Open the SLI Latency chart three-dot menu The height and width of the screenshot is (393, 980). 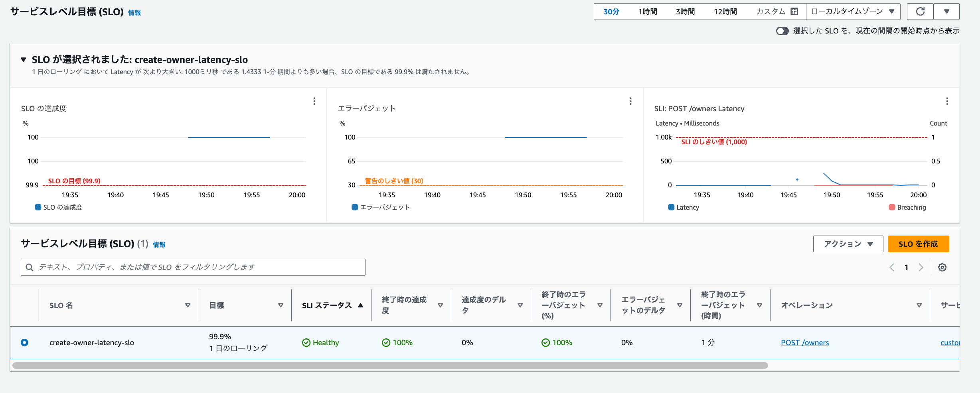point(947,101)
